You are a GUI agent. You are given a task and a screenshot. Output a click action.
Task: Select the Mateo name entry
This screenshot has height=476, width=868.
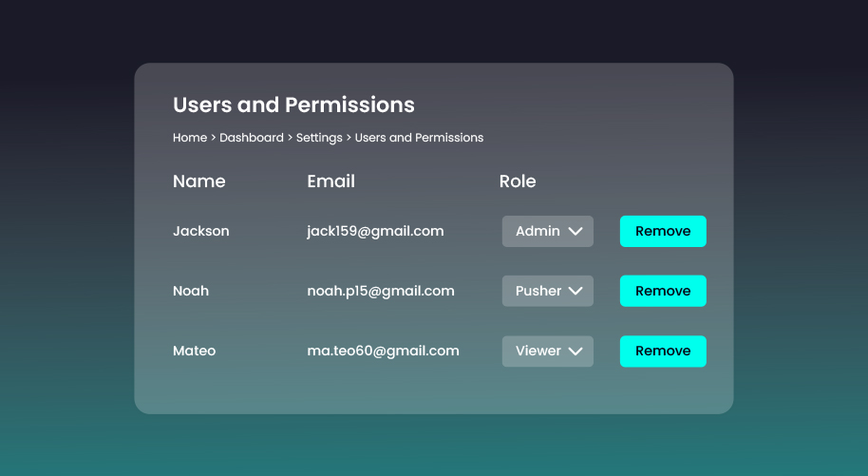click(194, 351)
